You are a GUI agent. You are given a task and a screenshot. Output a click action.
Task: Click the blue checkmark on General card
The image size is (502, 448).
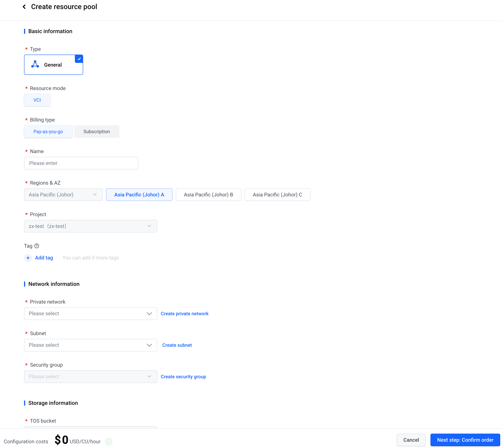79,59
